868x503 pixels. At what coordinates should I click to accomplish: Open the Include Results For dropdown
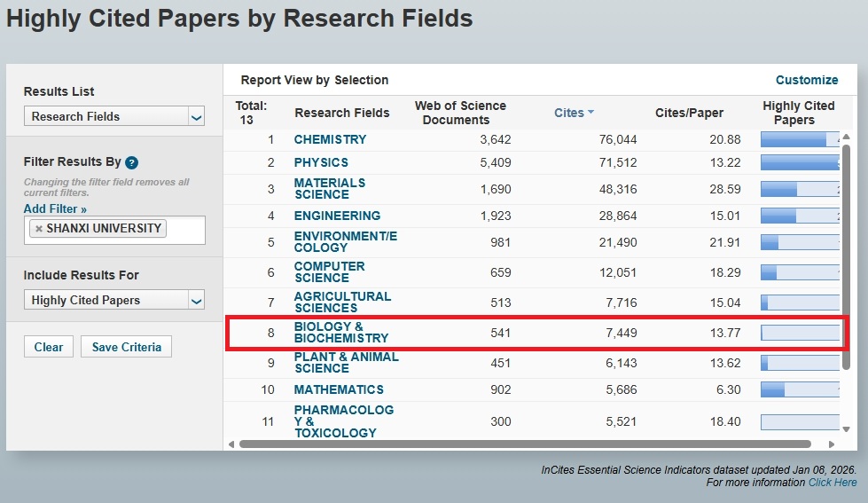click(114, 301)
